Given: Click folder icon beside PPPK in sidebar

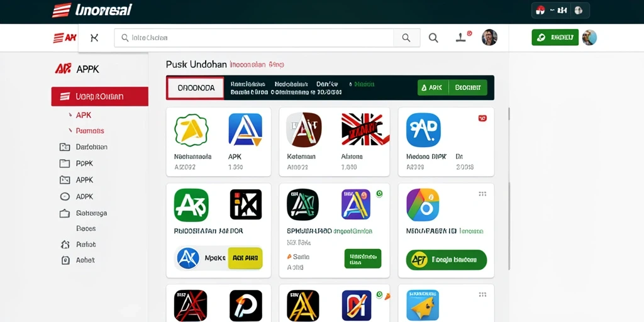Looking at the screenshot, I should coord(65,163).
